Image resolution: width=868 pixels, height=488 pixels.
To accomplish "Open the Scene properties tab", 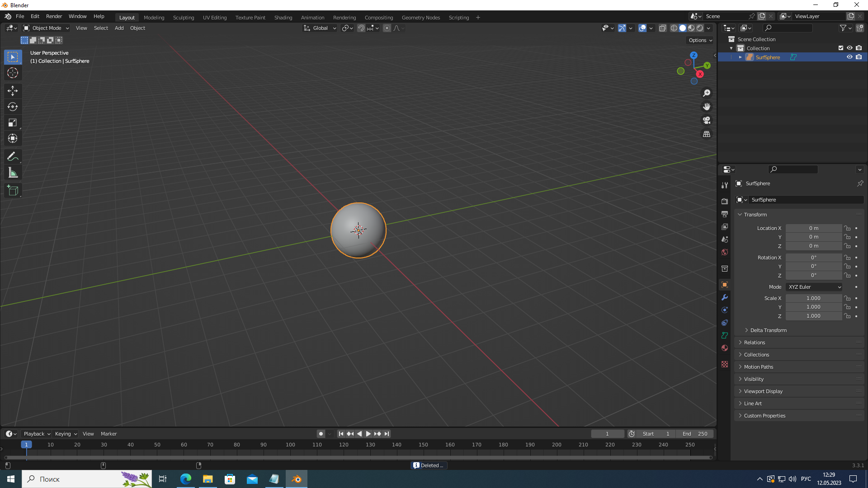I will [x=725, y=239].
